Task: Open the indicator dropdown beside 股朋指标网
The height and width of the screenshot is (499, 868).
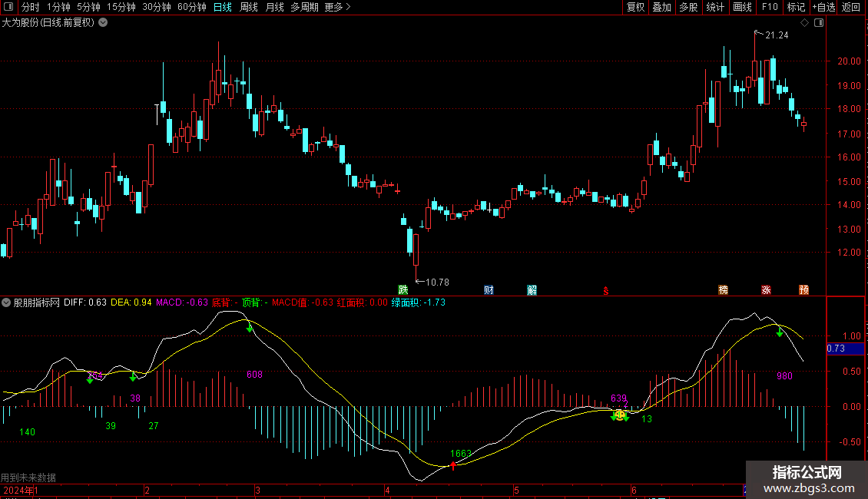Action: coord(6,302)
